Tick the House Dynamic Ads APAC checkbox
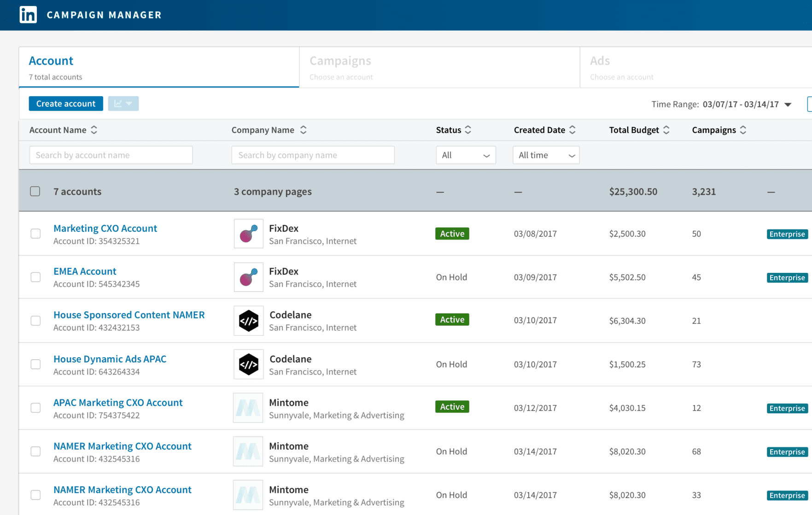Image resolution: width=812 pixels, height=515 pixels. [35, 365]
